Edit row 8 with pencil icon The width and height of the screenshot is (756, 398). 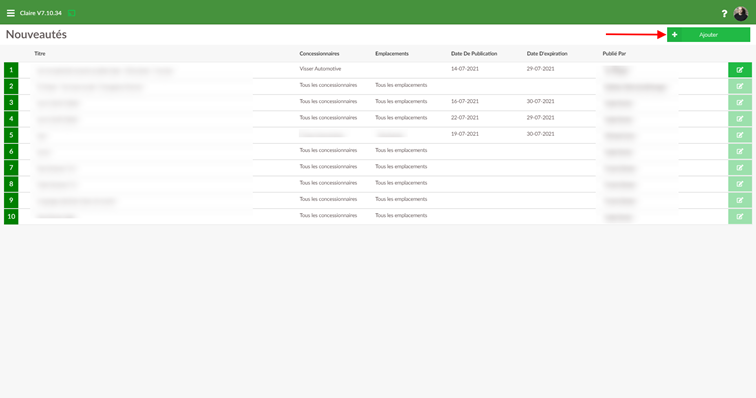(740, 184)
